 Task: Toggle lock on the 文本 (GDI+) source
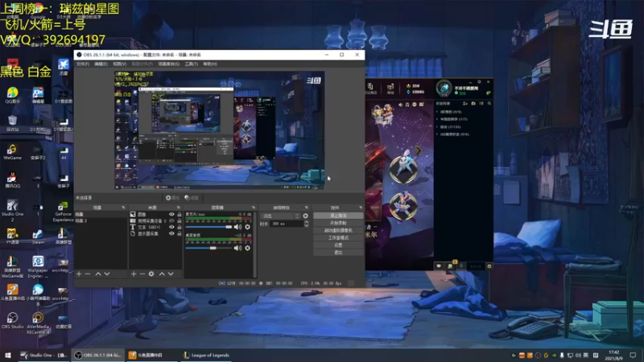pyautogui.click(x=179, y=227)
